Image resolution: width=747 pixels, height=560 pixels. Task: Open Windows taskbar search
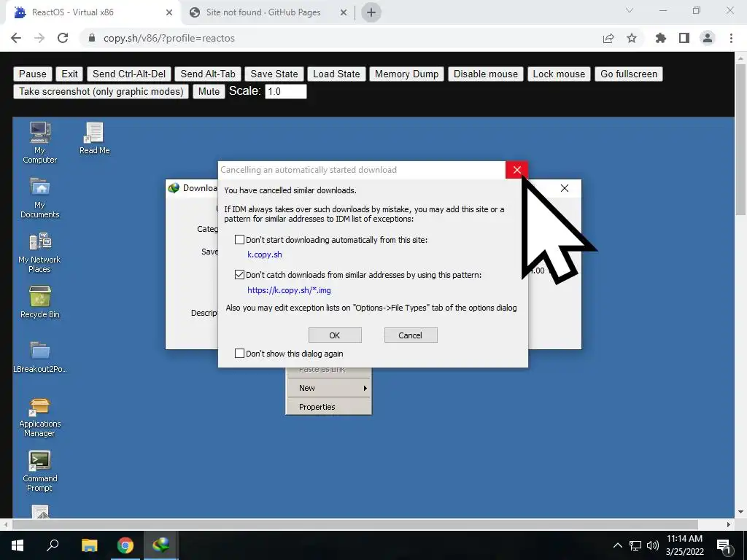pyautogui.click(x=53, y=545)
